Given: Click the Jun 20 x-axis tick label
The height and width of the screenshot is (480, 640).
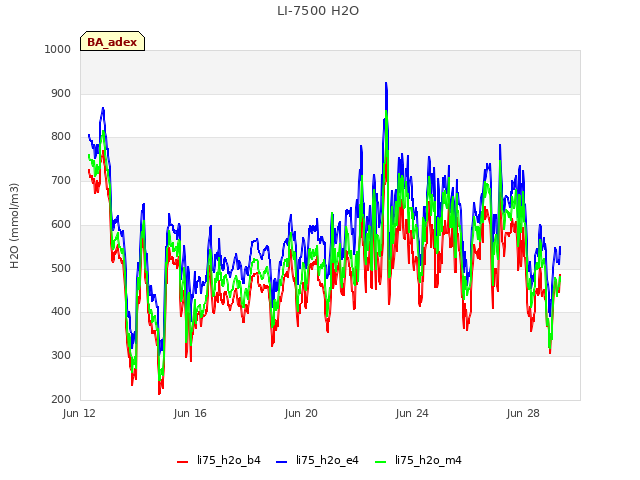Looking at the screenshot, I should 301,413.
